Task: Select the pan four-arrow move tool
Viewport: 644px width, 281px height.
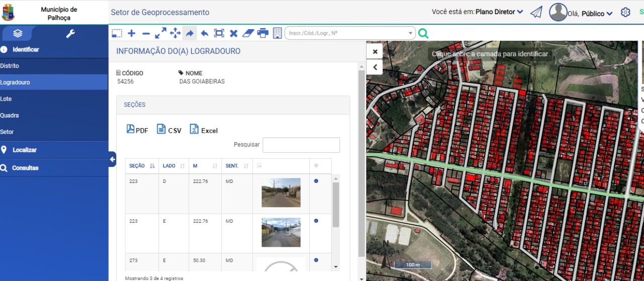Action: (175, 33)
